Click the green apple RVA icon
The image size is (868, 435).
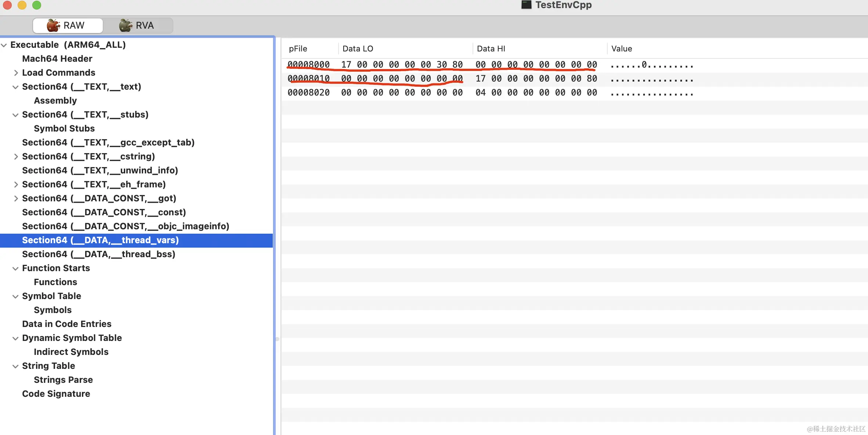[125, 25]
